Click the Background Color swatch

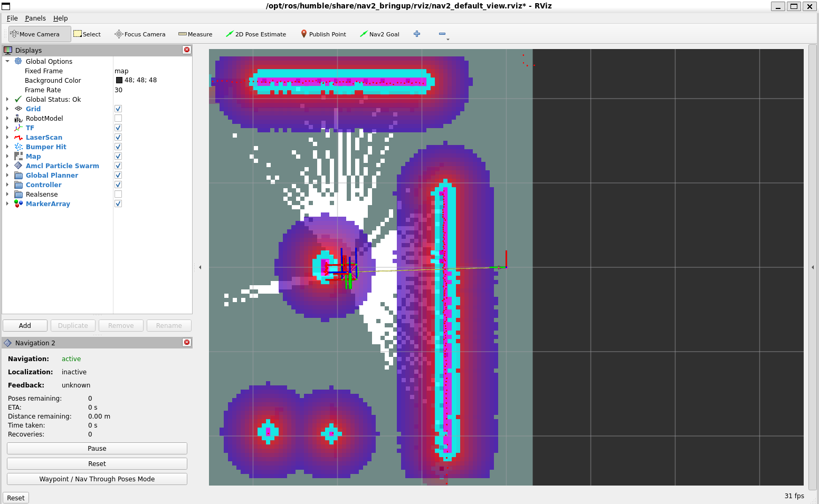point(119,80)
